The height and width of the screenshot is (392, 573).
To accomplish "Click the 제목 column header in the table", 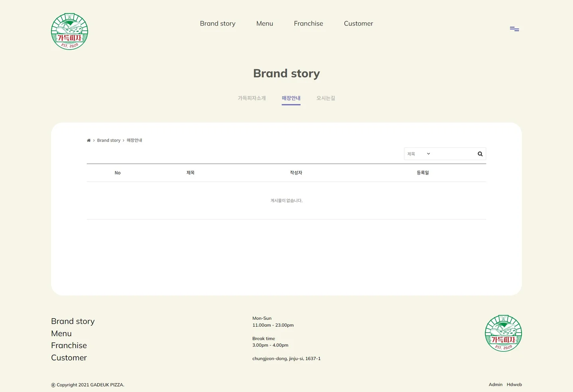I will pos(190,173).
